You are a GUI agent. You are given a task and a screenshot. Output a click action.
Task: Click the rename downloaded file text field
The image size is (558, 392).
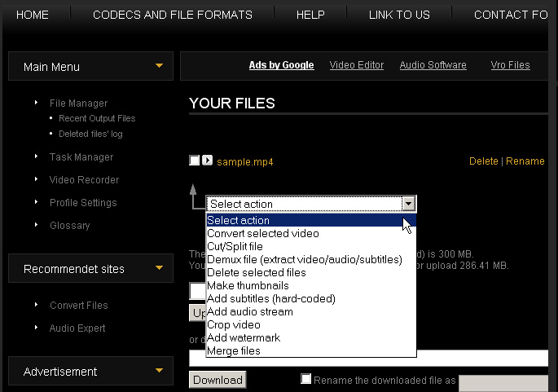[503, 383]
